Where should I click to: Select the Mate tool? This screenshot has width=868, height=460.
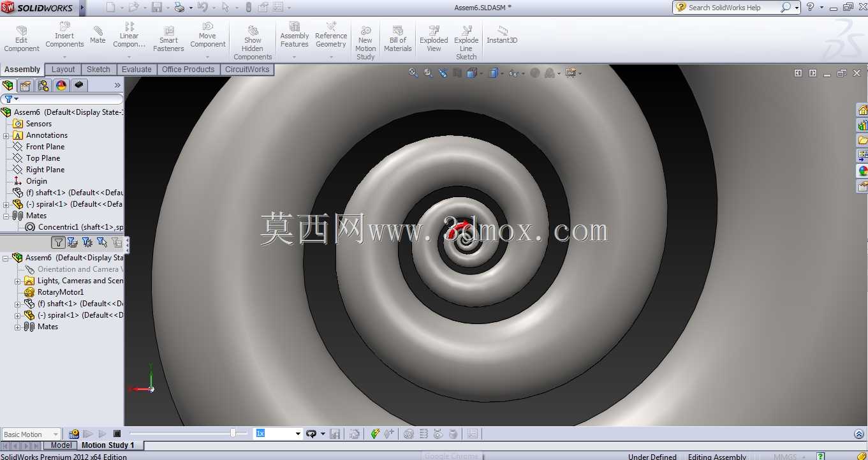click(x=98, y=35)
